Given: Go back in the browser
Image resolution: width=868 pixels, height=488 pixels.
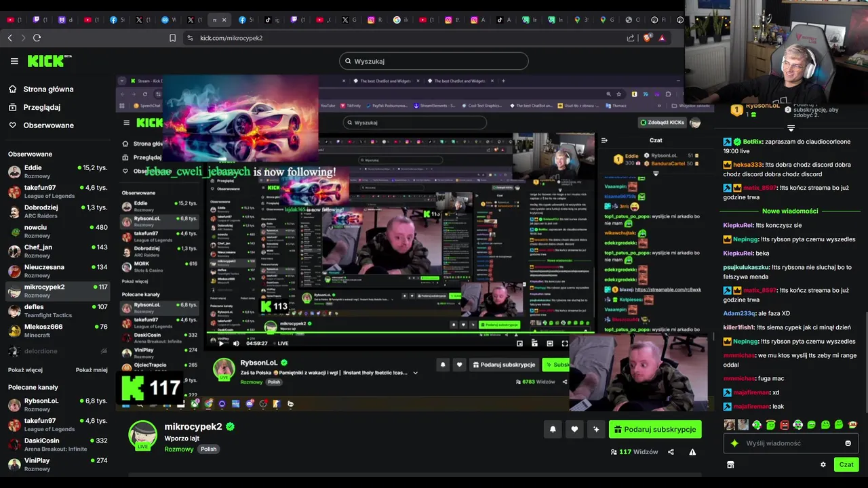Looking at the screenshot, I should pyautogui.click(x=10, y=38).
